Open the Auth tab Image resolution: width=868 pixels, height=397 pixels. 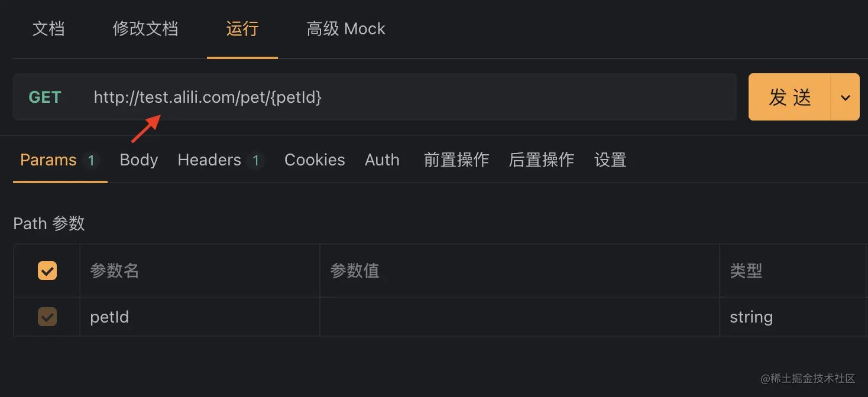click(382, 160)
